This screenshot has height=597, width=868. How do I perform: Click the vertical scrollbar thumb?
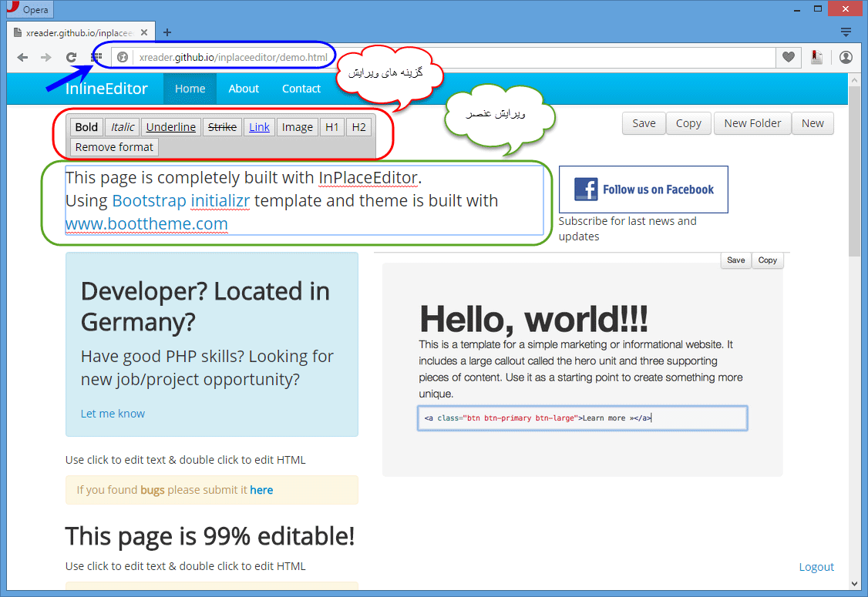coord(855,172)
